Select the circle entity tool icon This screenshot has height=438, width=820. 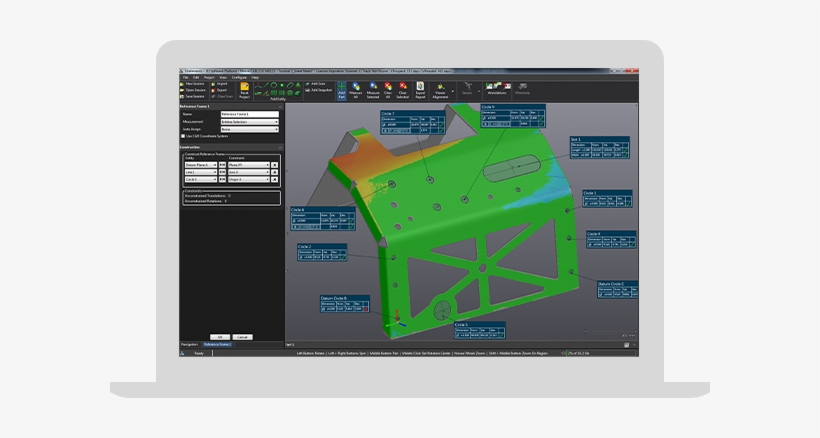274,85
